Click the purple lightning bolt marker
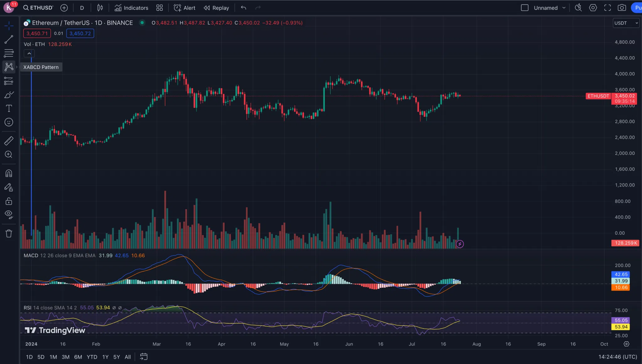This screenshot has height=364, width=642. click(460, 244)
